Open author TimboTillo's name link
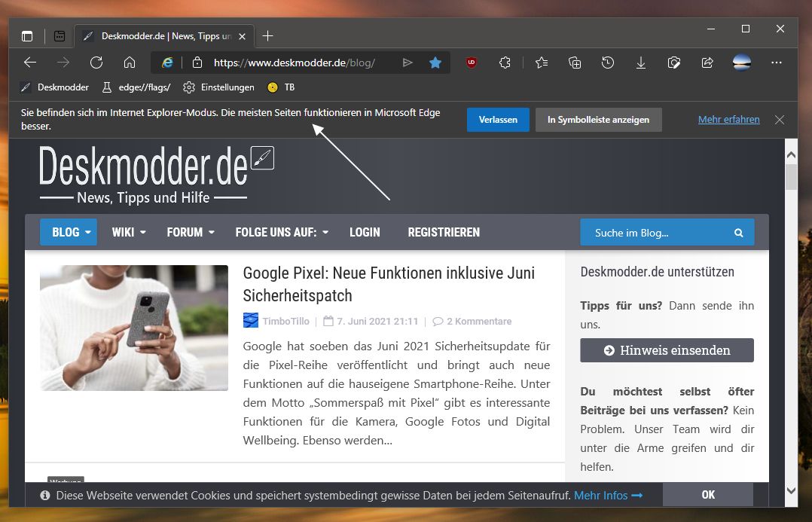 (286, 321)
